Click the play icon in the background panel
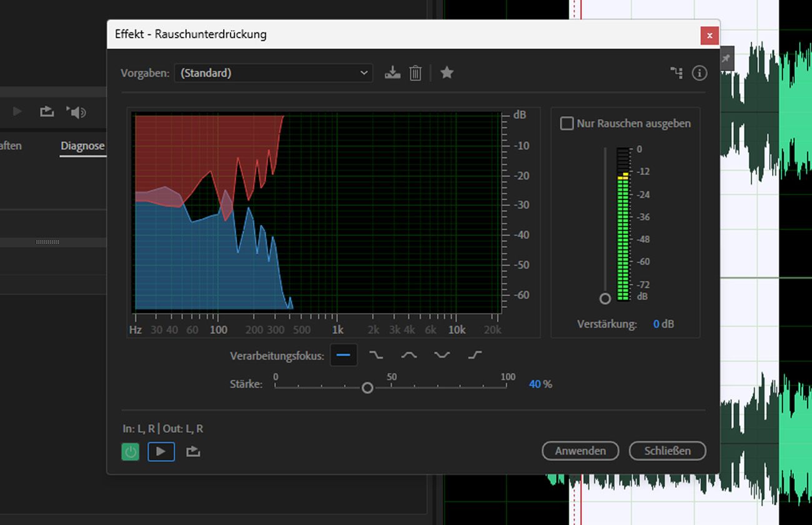The width and height of the screenshot is (812, 525). [17, 112]
